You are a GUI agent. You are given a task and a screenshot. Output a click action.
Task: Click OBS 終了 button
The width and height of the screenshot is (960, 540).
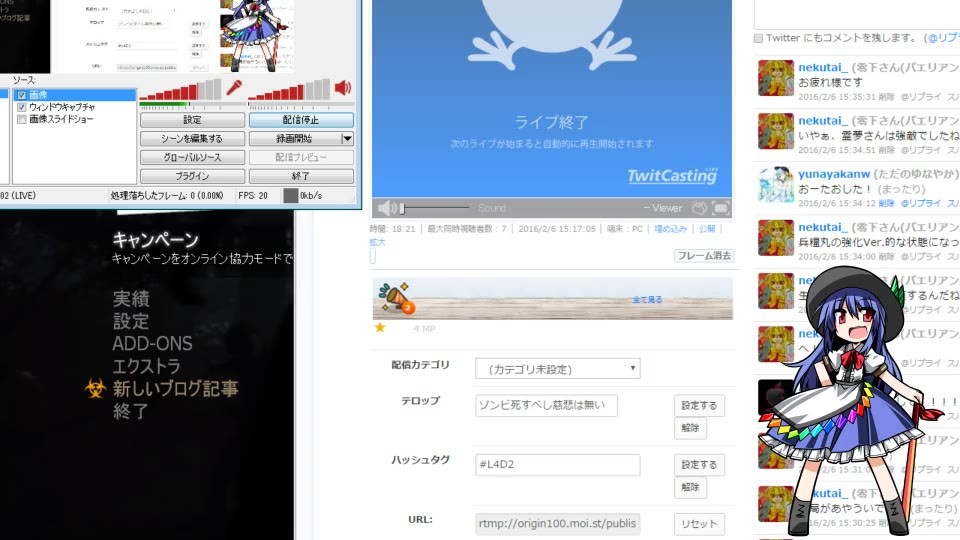pos(301,176)
